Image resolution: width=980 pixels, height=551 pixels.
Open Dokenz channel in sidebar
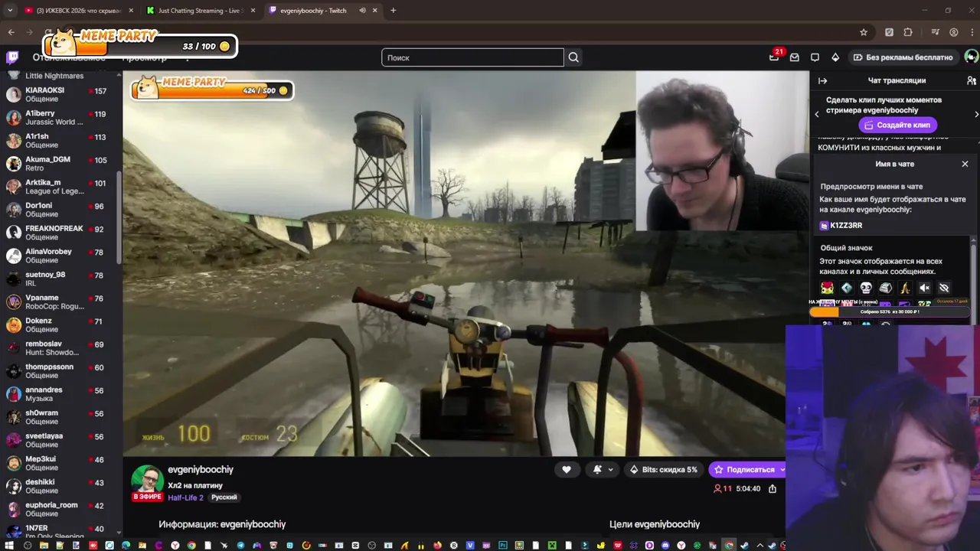tap(60, 324)
